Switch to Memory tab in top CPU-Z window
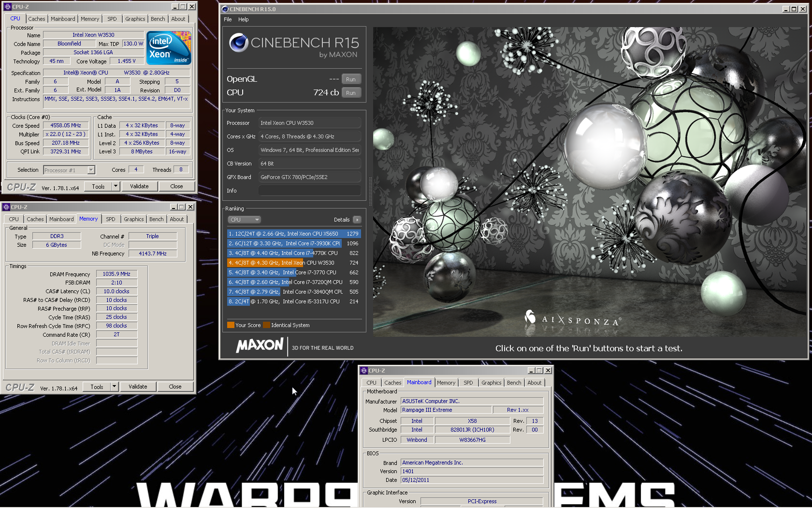 pos(90,19)
